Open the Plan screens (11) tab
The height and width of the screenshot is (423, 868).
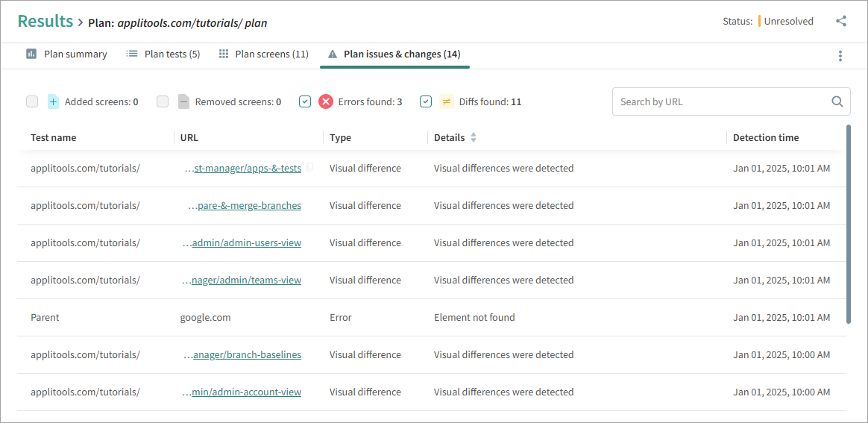pyautogui.click(x=264, y=54)
